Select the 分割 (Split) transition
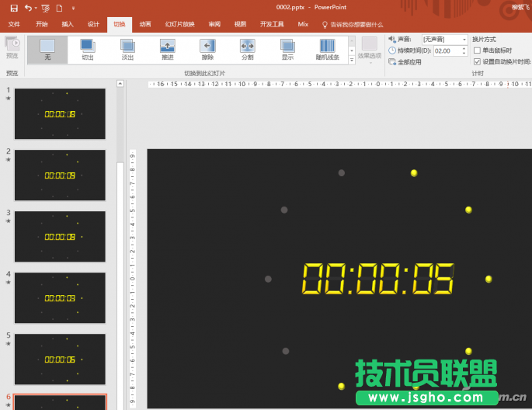532x410 pixels. pos(247,50)
